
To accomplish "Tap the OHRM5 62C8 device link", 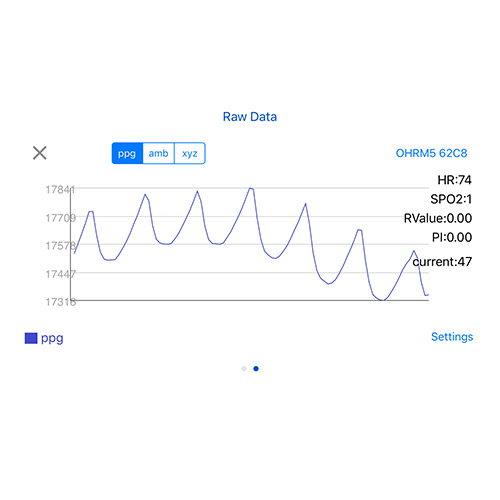I will point(431,153).
